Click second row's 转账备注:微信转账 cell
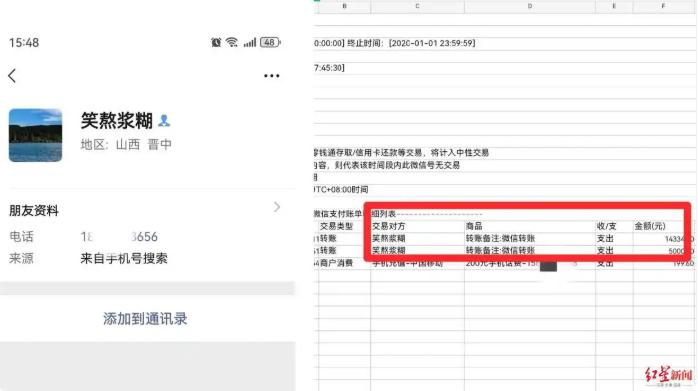Screen dimensions: 698x391 [530, 251]
